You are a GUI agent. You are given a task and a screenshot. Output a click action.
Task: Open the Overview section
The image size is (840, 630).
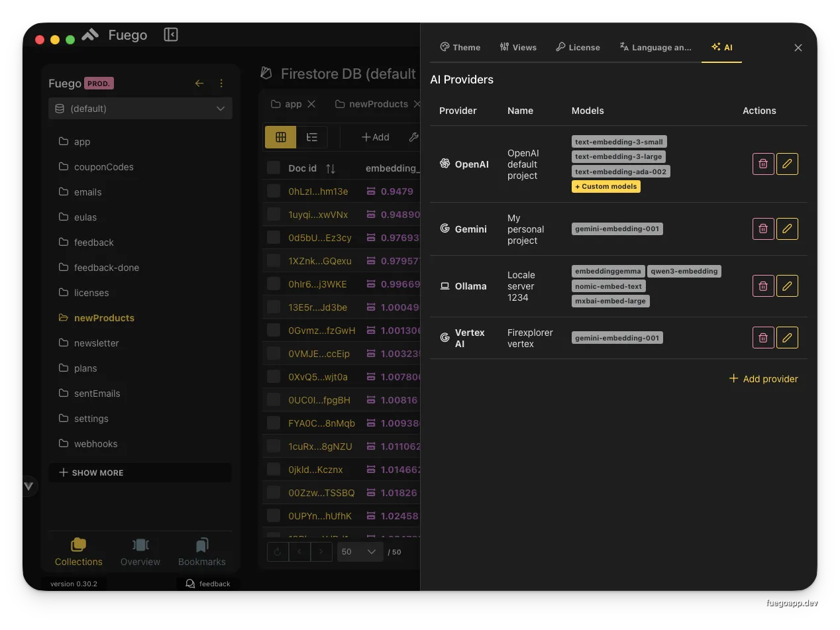coord(140,552)
